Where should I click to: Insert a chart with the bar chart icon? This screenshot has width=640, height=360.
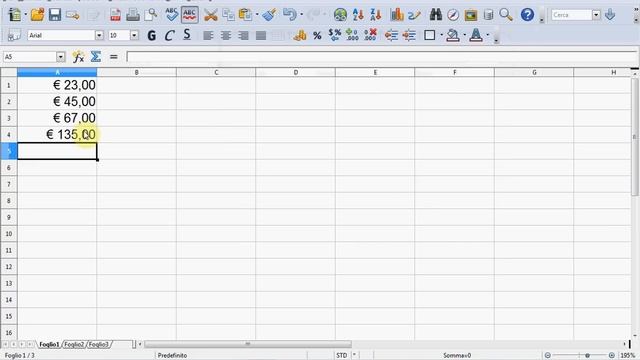(x=397, y=15)
